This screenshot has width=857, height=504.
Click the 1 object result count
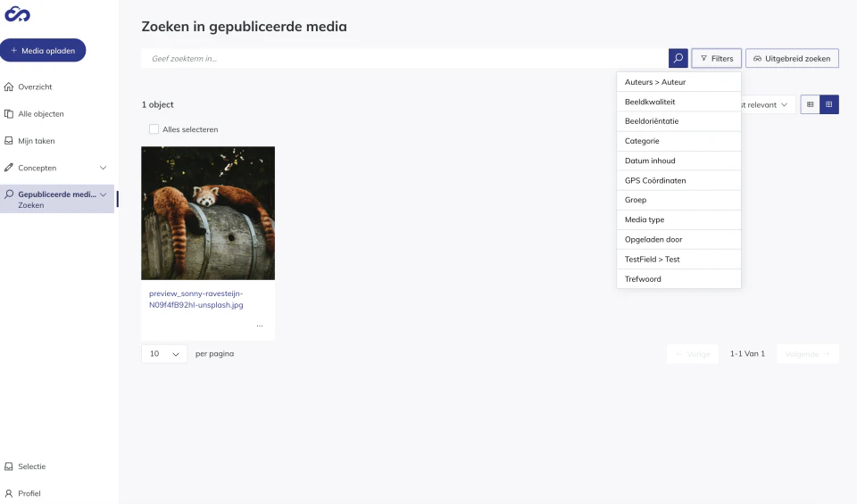[157, 104]
